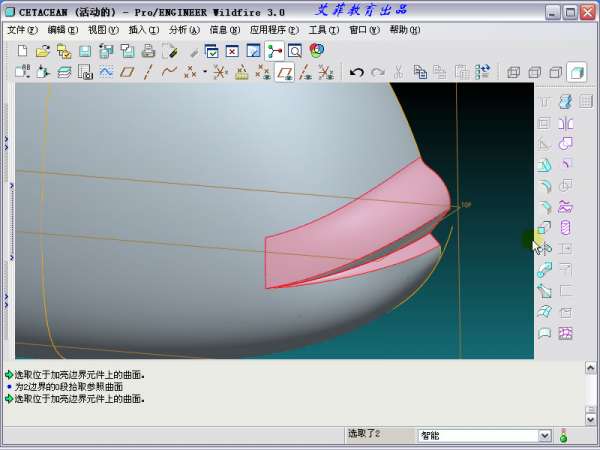Select the Boundary Blend surface tool
The image size is (600, 450).
[544, 312]
